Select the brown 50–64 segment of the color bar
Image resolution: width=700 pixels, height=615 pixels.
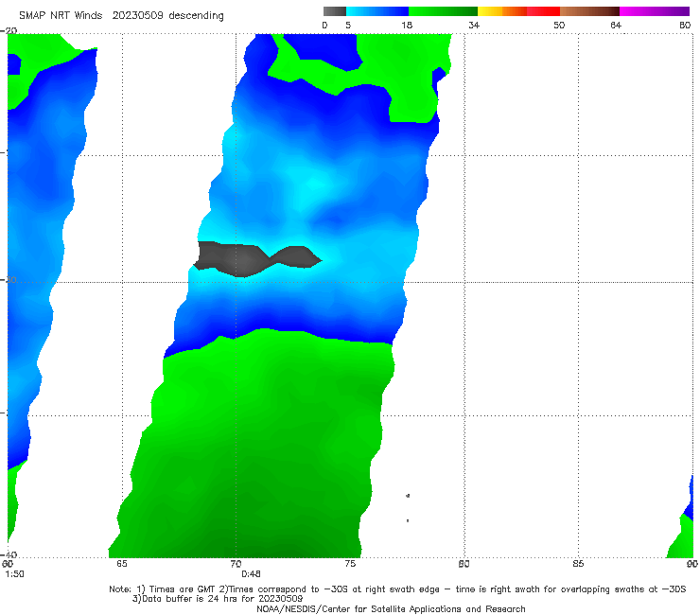589,11
